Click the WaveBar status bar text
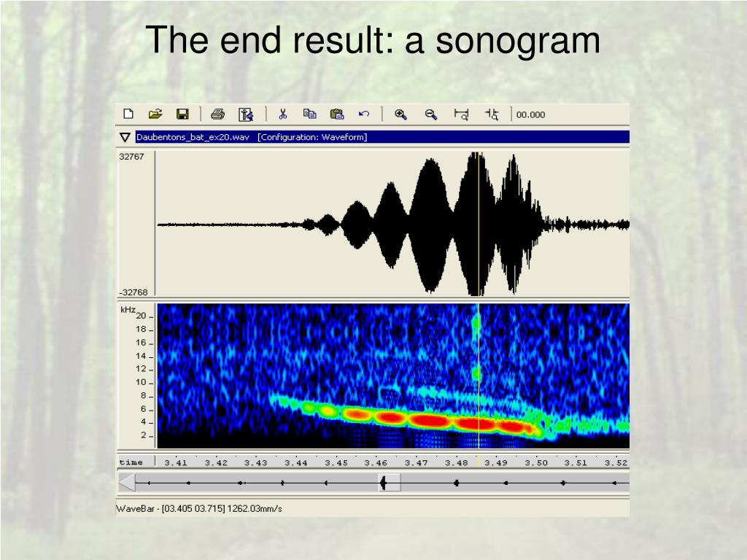Screen dimensions: 747x560 (199, 508)
